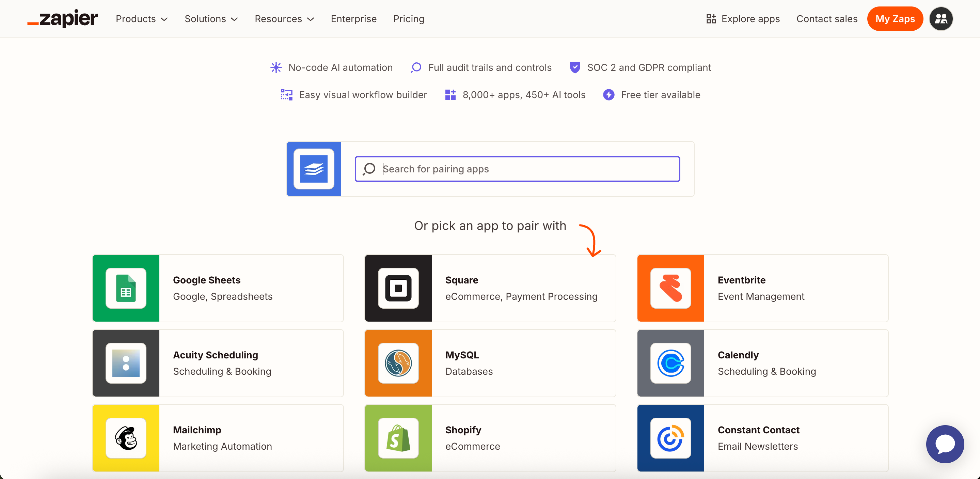The width and height of the screenshot is (980, 479).
Task: Click the Google Sheets app icon
Action: [x=126, y=288]
